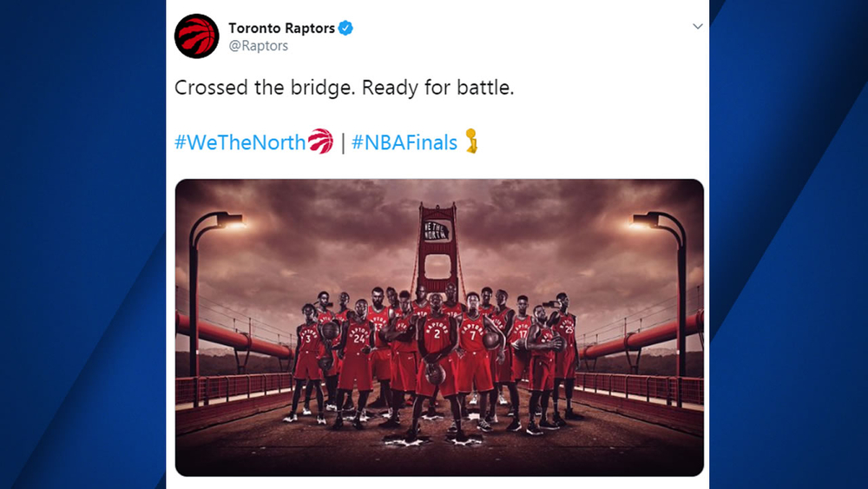This screenshot has width=868, height=489.
Task: Click the Toronto Raptors profile avatar
Action: 196,36
